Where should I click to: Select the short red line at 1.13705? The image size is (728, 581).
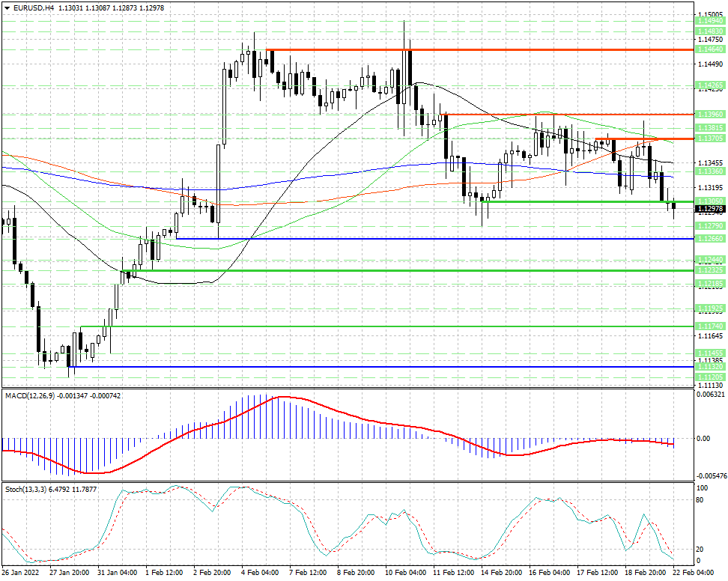[x=645, y=139]
